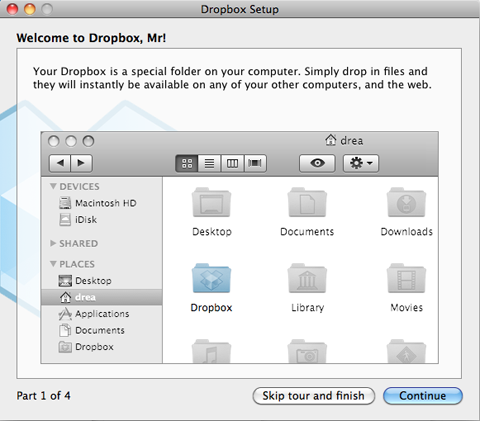Click the Continue button
Image resolution: width=480 pixels, height=421 pixels.
pyautogui.click(x=423, y=396)
